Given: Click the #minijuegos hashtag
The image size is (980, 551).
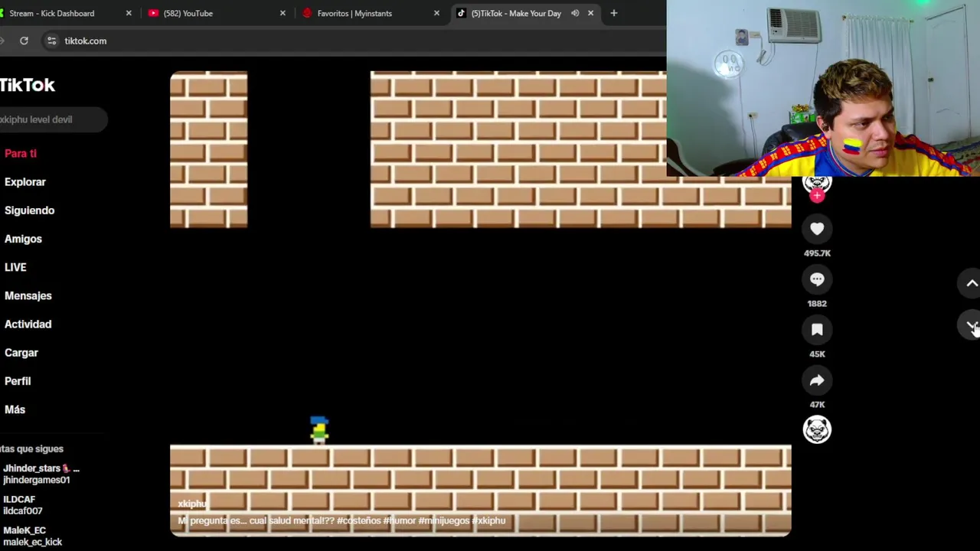Looking at the screenshot, I should [x=443, y=520].
